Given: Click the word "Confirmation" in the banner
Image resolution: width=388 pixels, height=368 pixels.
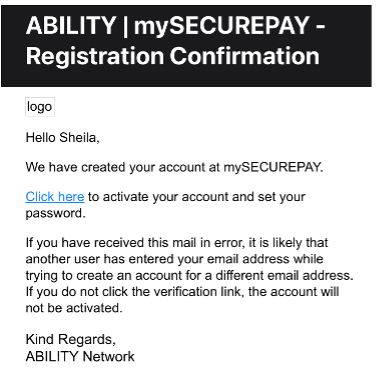Looking at the screenshot, I should (x=245, y=56).
